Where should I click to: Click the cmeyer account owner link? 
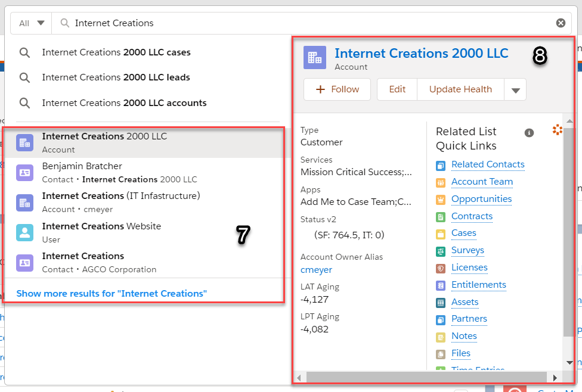click(x=316, y=270)
